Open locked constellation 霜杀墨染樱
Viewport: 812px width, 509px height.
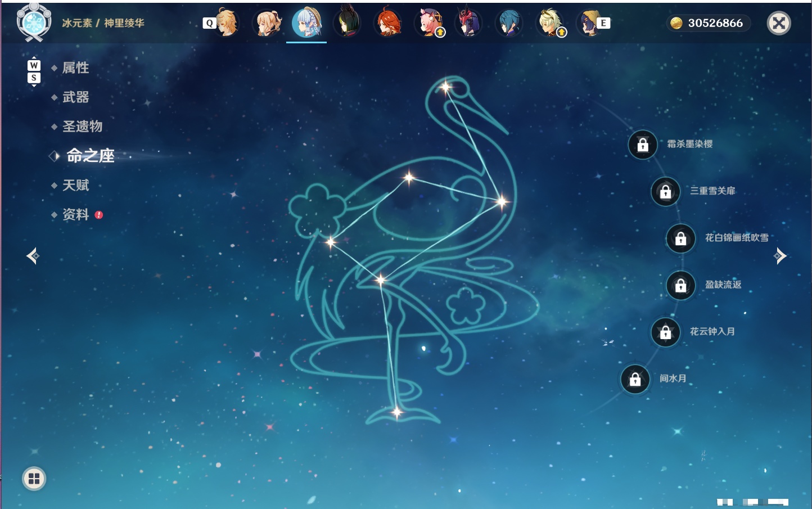[x=643, y=145]
